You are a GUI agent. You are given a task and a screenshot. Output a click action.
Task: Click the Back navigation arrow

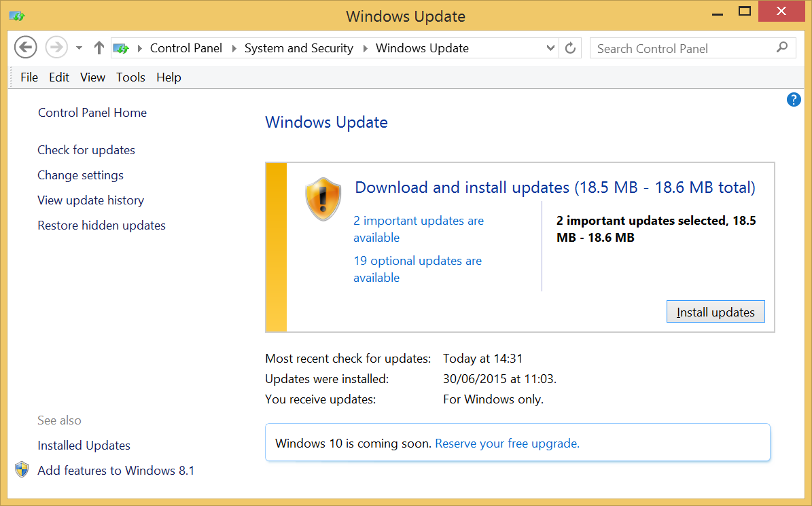[x=25, y=48]
